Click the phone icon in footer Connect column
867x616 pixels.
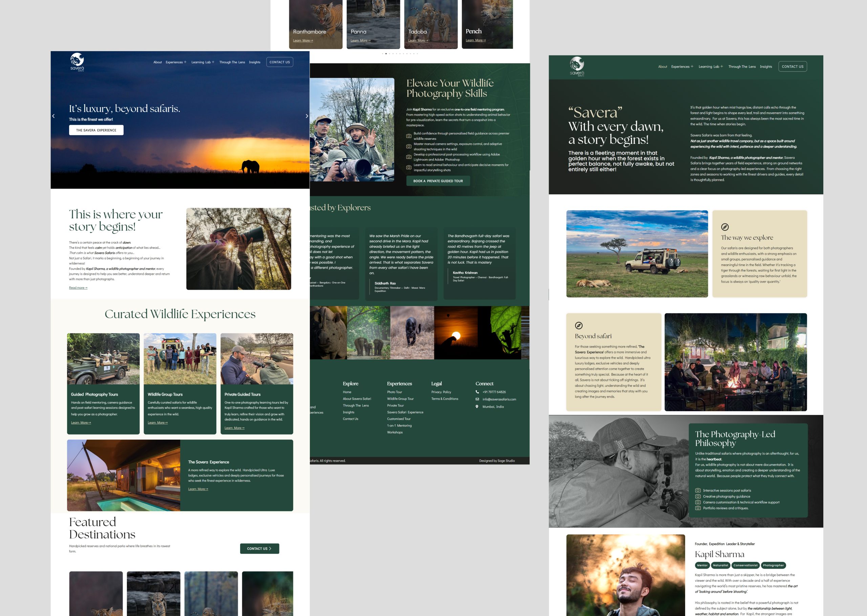[x=477, y=392]
